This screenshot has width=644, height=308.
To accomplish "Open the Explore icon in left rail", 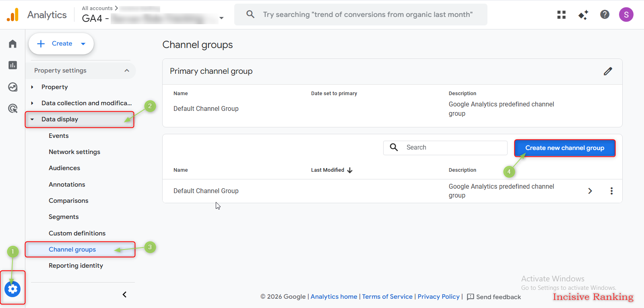I will coord(12,87).
